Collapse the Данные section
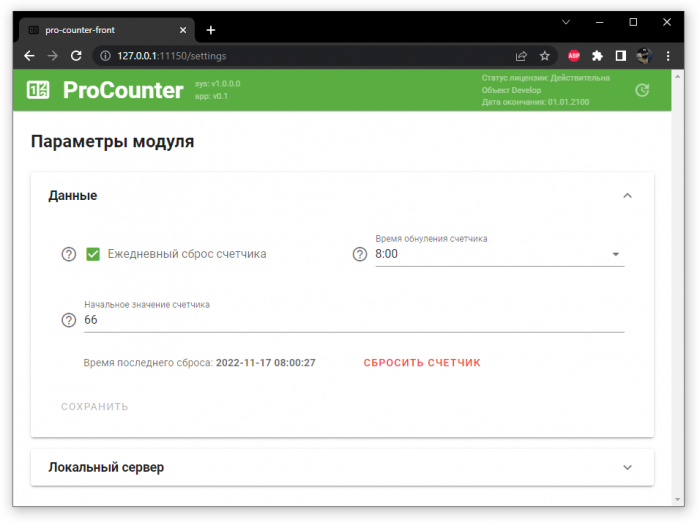This screenshot has height=523, width=700. (627, 195)
